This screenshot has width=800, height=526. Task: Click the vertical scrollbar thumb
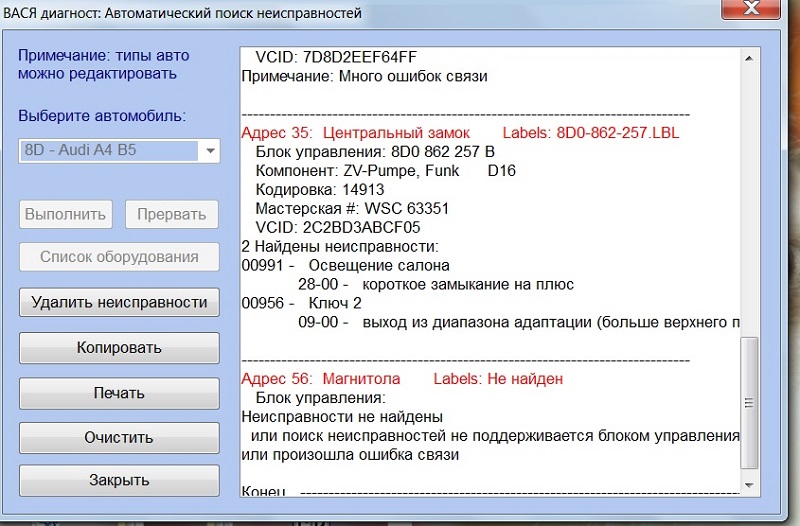(x=749, y=403)
